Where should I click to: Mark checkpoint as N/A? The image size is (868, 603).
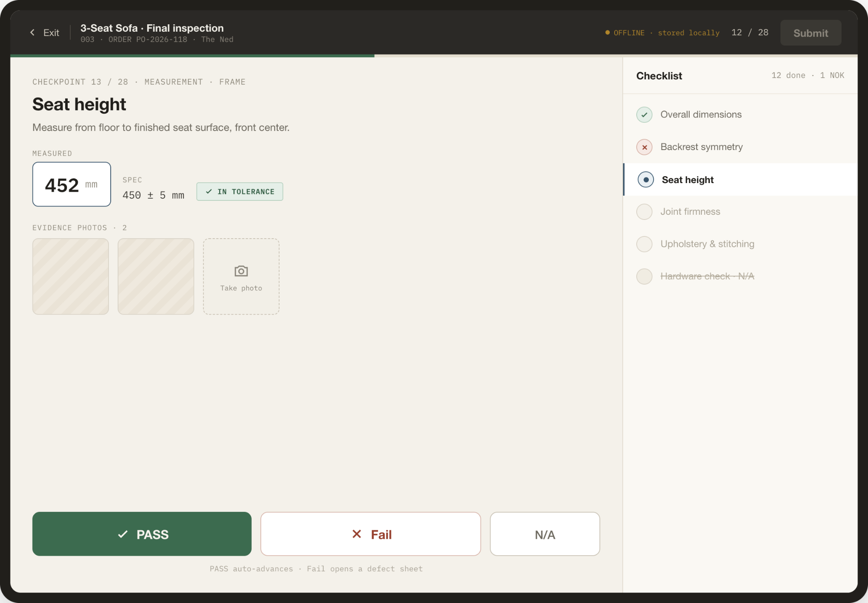pos(545,534)
